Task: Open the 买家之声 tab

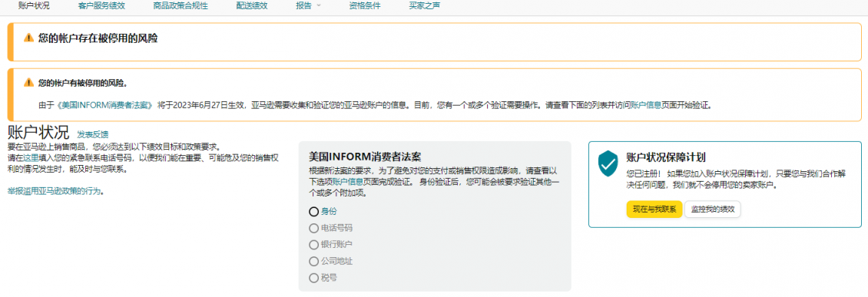Action: (425, 6)
